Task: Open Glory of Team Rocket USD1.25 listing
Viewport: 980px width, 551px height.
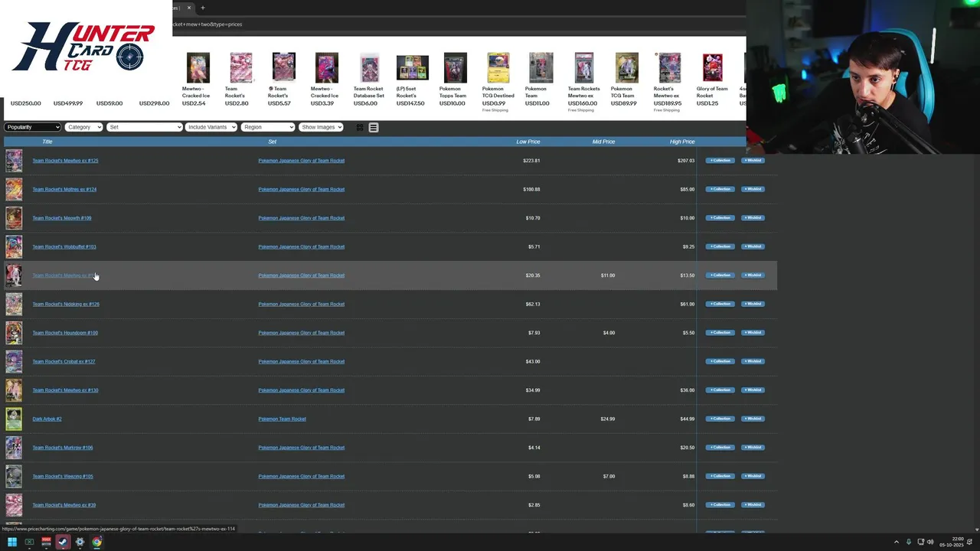Action: [712, 80]
